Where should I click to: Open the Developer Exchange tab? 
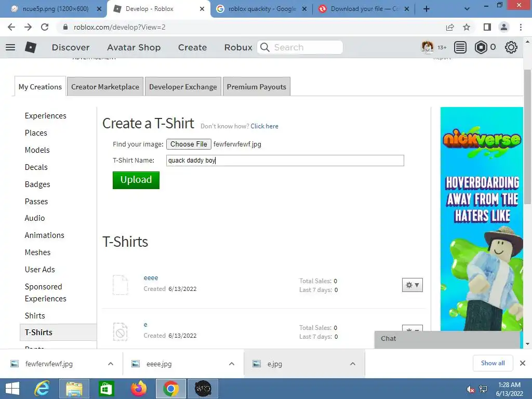tap(183, 87)
